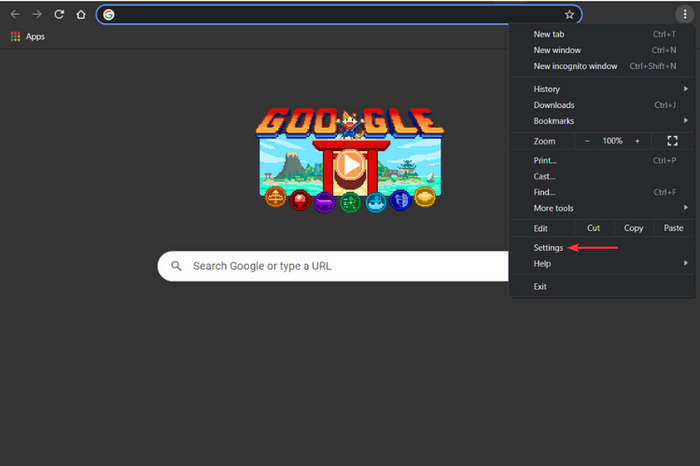The width and height of the screenshot is (700, 466).
Task: Select New tab from the menu
Action: tap(602, 34)
